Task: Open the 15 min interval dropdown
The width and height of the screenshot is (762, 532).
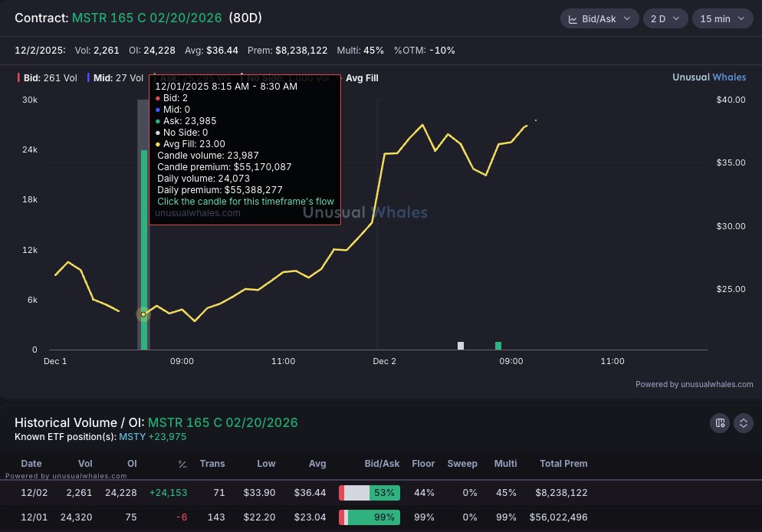Action: click(x=721, y=19)
